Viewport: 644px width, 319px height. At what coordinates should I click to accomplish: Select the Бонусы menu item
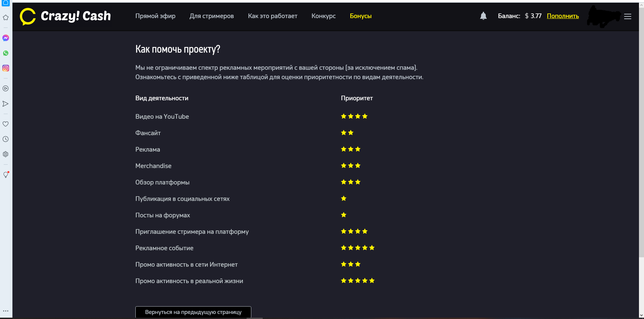tap(360, 16)
